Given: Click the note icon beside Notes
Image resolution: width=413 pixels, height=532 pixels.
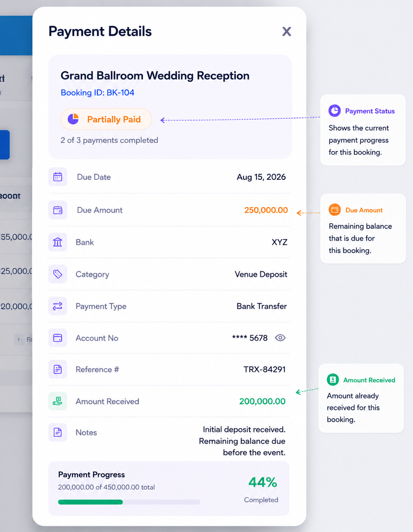Looking at the screenshot, I should pos(58,432).
